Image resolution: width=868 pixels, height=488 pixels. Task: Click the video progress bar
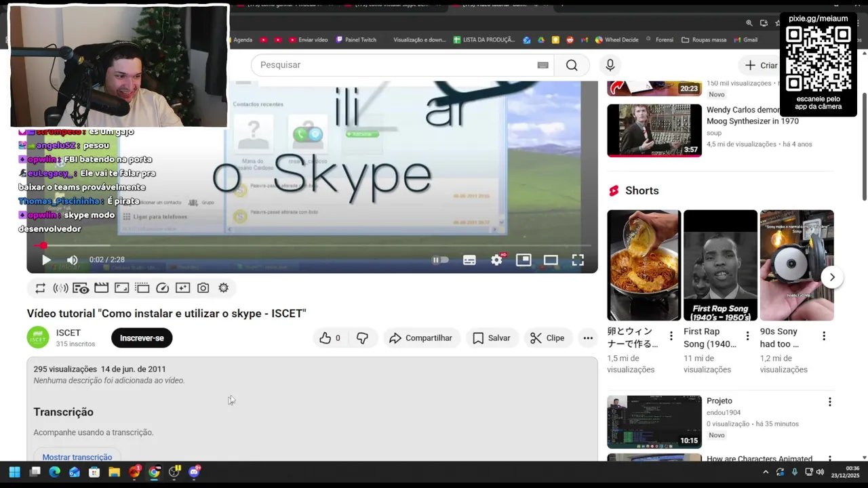[x=312, y=245]
